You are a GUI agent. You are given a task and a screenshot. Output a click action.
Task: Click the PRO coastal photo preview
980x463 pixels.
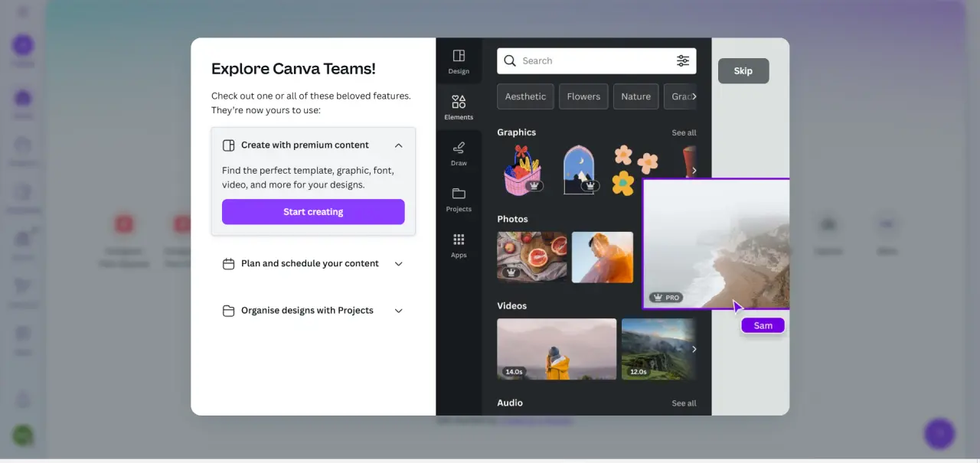[716, 243]
